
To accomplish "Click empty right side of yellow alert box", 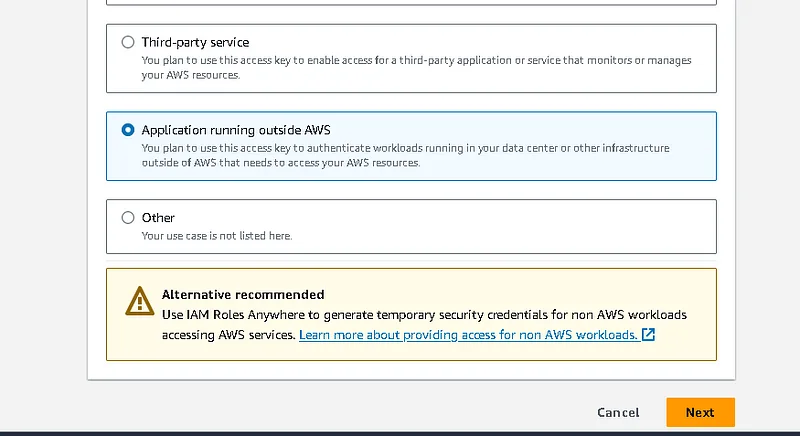I will (688, 300).
